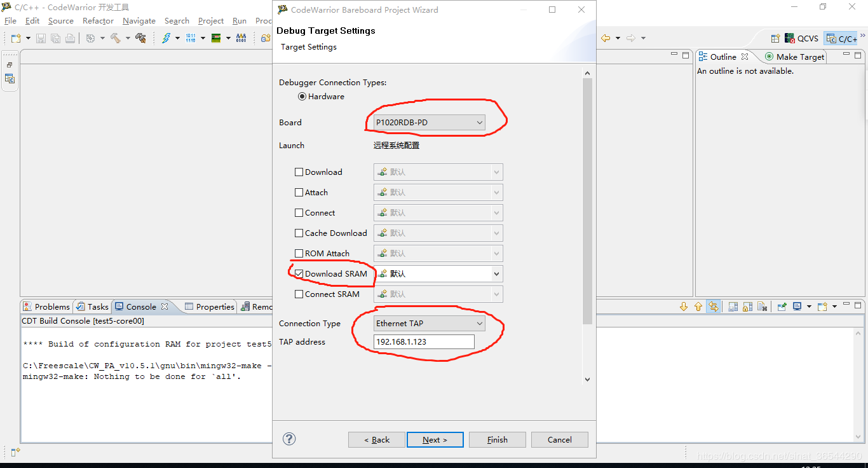Expand the Connection Type Ethernet TAP dropdown
Image resolution: width=868 pixels, height=468 pixels.
(429, 324)
